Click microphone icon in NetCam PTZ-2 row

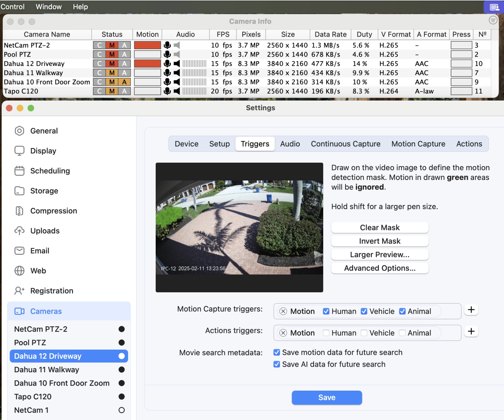(x=167, y=45)
